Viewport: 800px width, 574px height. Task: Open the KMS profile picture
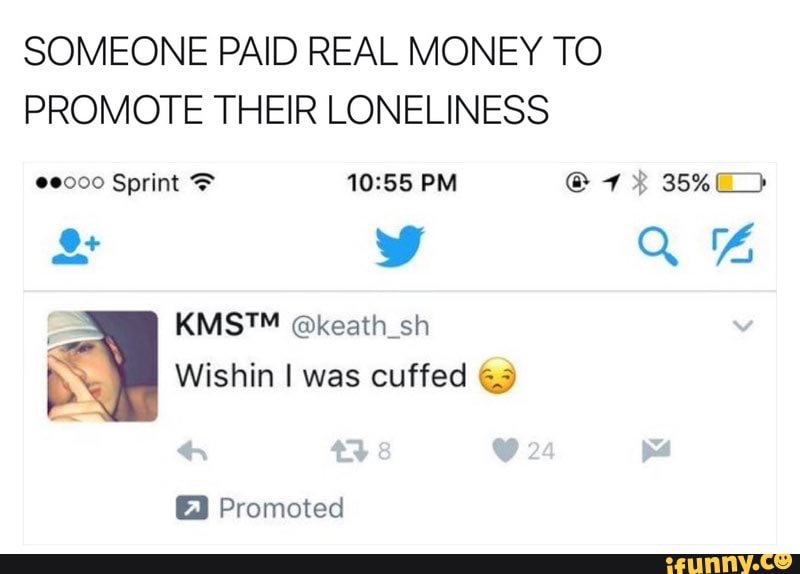click(103, 366)
